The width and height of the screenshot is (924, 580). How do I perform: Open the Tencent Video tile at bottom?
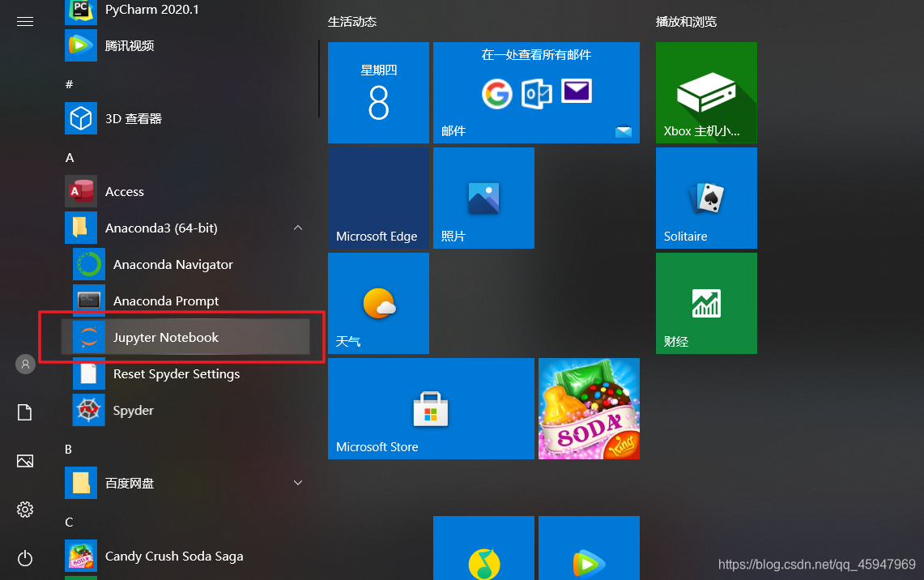[x=589, y=548]
